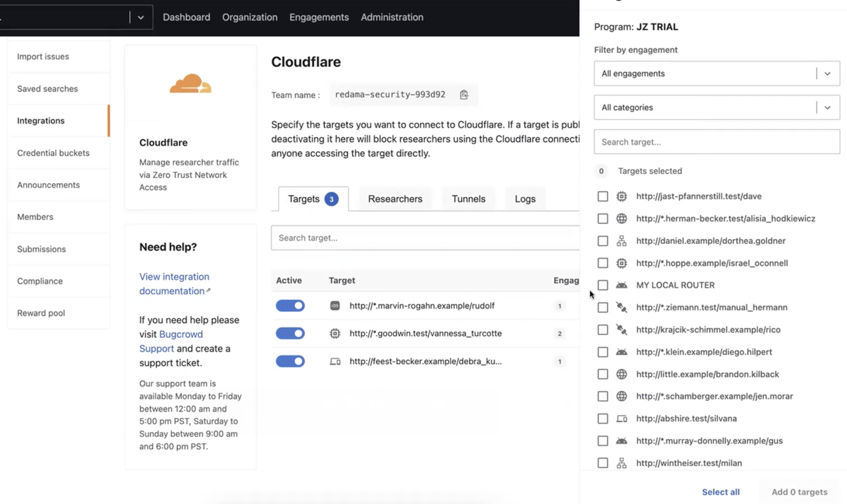Focus the side panel Search target field
The width and height of the screenshot is (847, 504).
[x=717, y=141]
